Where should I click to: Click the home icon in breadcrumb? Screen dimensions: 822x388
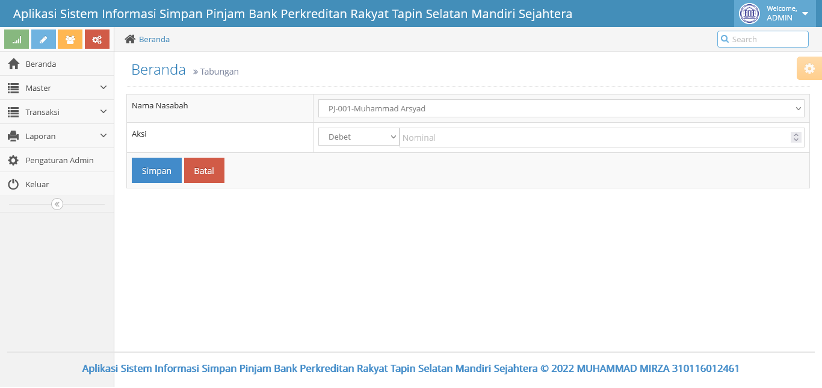[x=130, y=39]
